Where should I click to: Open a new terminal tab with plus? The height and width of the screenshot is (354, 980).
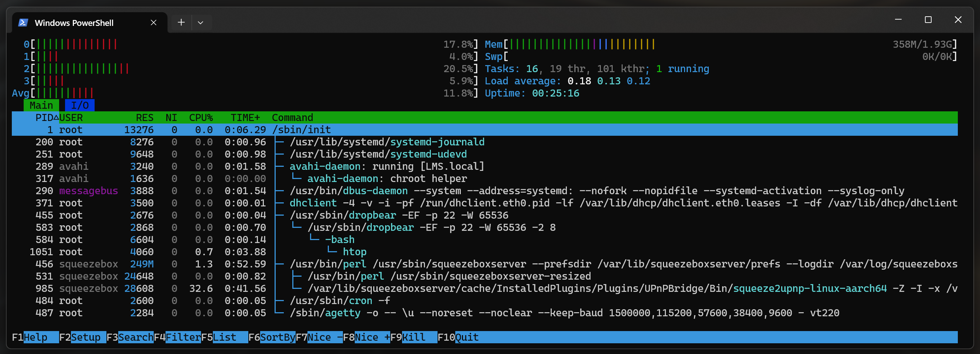[x=181, y=23]
